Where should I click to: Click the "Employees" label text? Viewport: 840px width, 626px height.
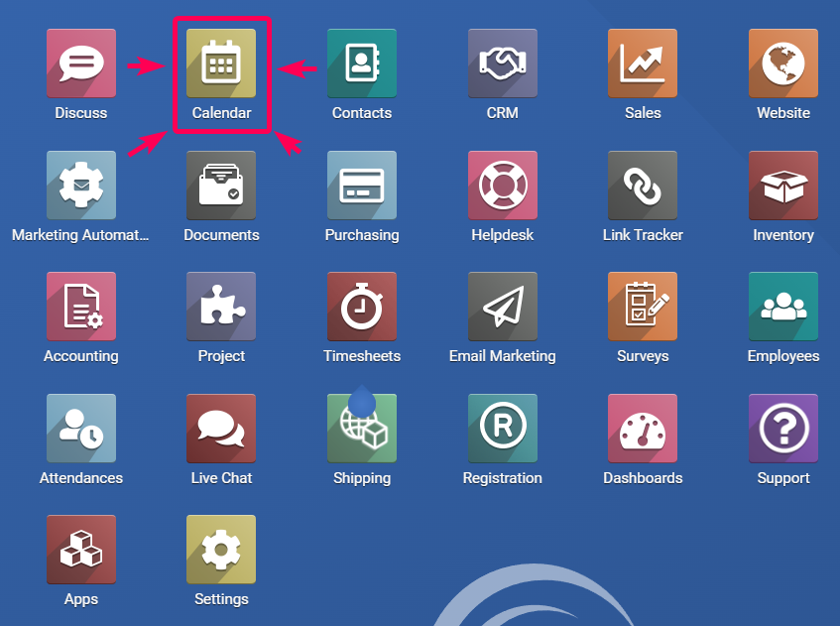pyautogui.click(x=783, y=356)
